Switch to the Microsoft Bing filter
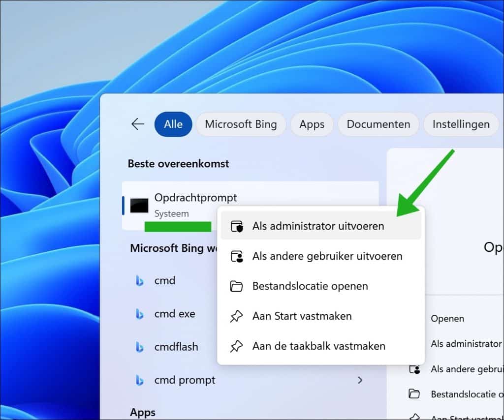This screenshot has width=504, height=420. click(x=241, y=124)
